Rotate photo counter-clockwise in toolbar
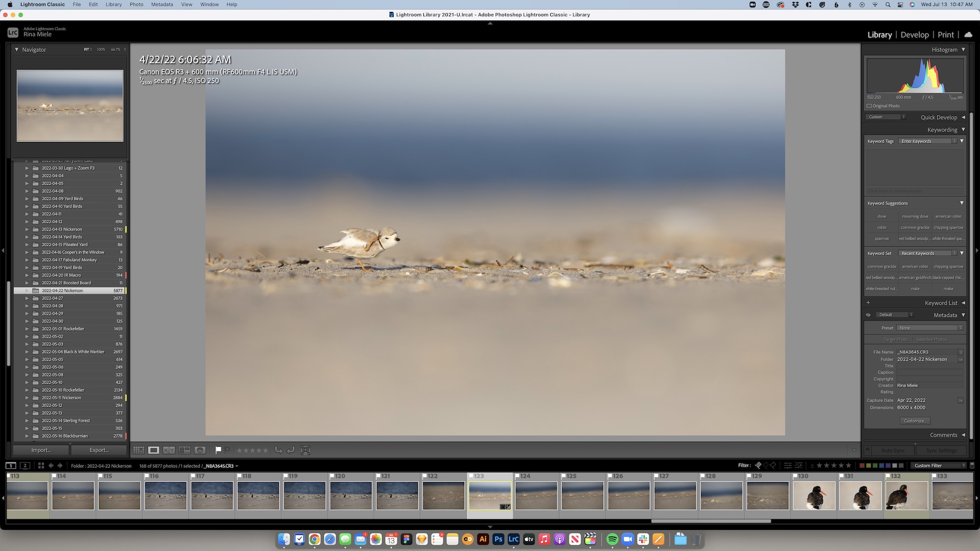The height and width of the screenshot is (551, 980). point(279,450)
